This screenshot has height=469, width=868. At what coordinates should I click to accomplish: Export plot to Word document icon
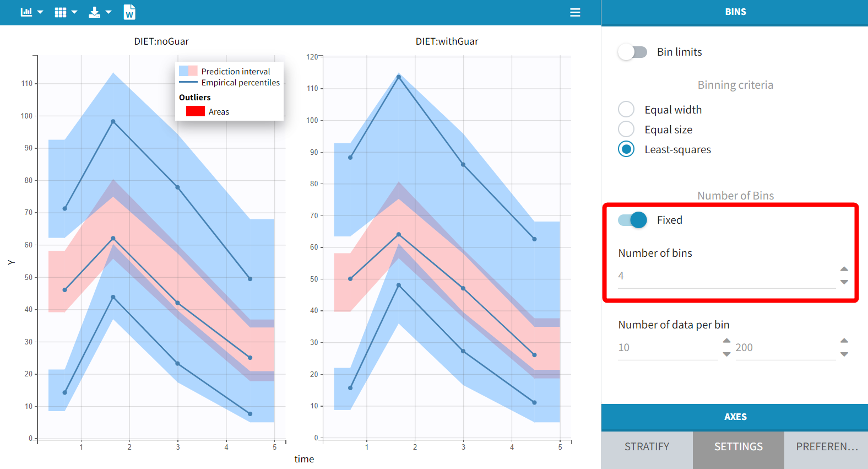129,12
